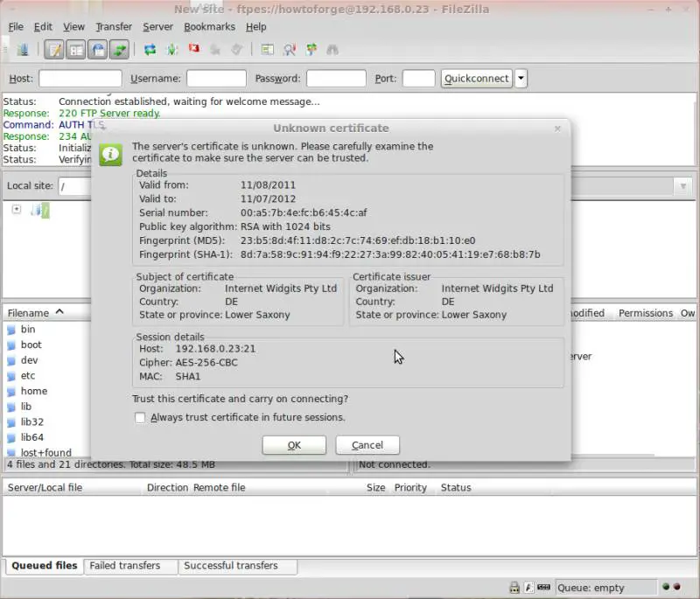This screenshot has width=700, height=599.
Task: Select the lib folder row
Action: (47, 407)
